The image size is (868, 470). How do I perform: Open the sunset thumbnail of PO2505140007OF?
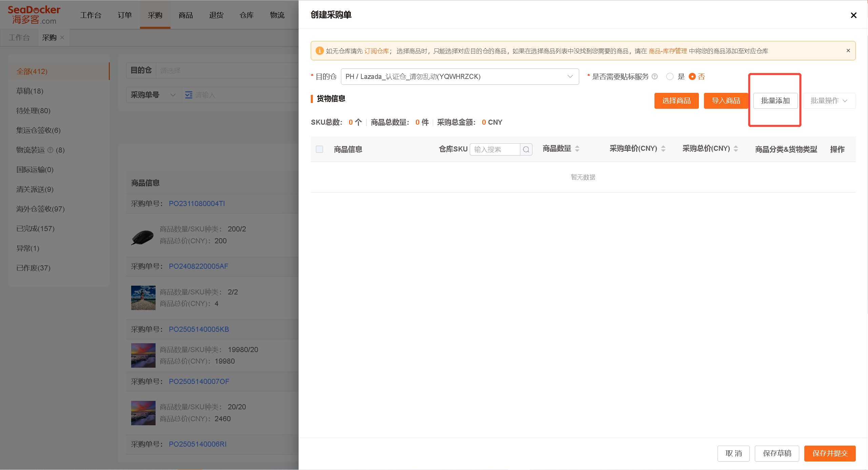click(143, 413)
